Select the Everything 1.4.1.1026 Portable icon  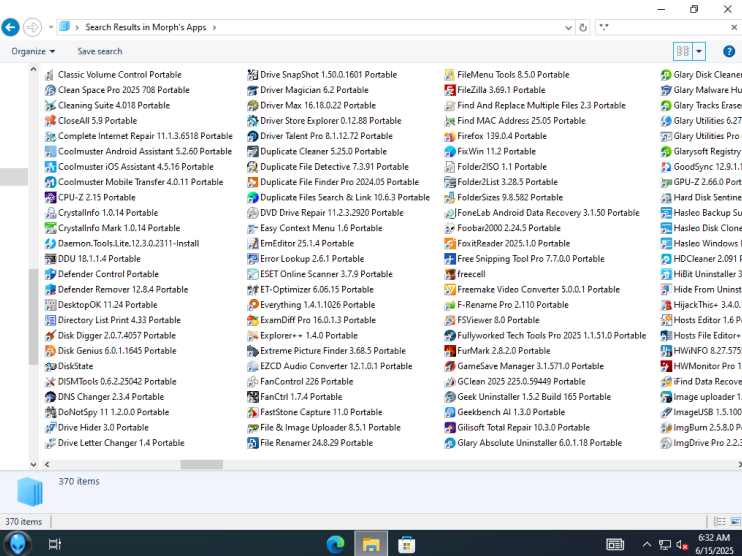tap(253, 305)
